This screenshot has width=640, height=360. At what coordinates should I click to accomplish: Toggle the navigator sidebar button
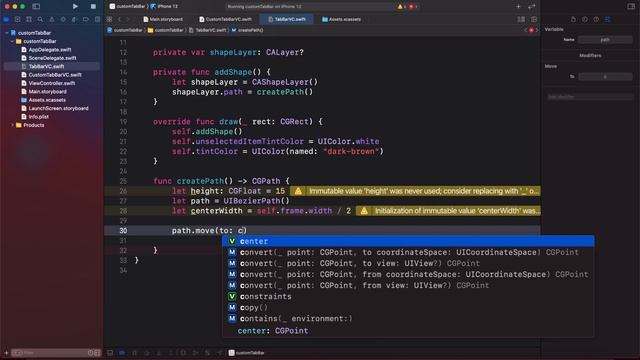click(36, 7)
